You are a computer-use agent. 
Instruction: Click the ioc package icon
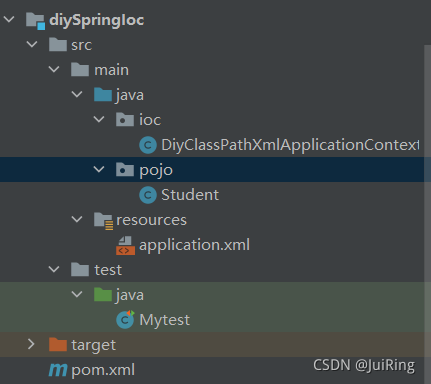click(x=125, y=120)
